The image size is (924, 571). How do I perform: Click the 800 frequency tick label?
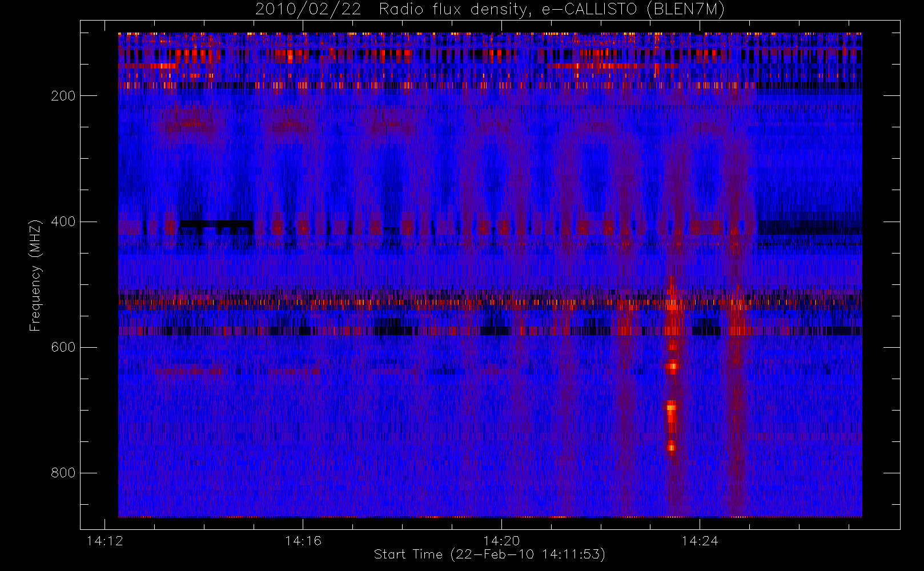pos(63,473)
